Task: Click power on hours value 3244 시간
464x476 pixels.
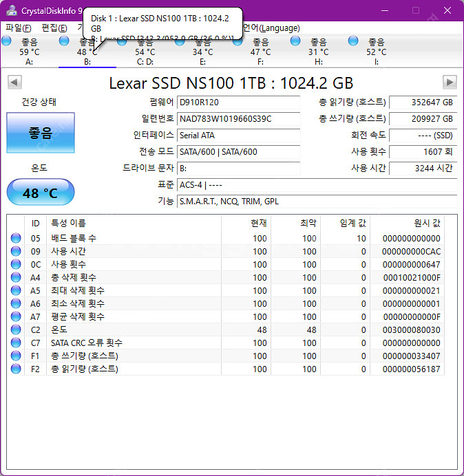Action: [423, 168]
